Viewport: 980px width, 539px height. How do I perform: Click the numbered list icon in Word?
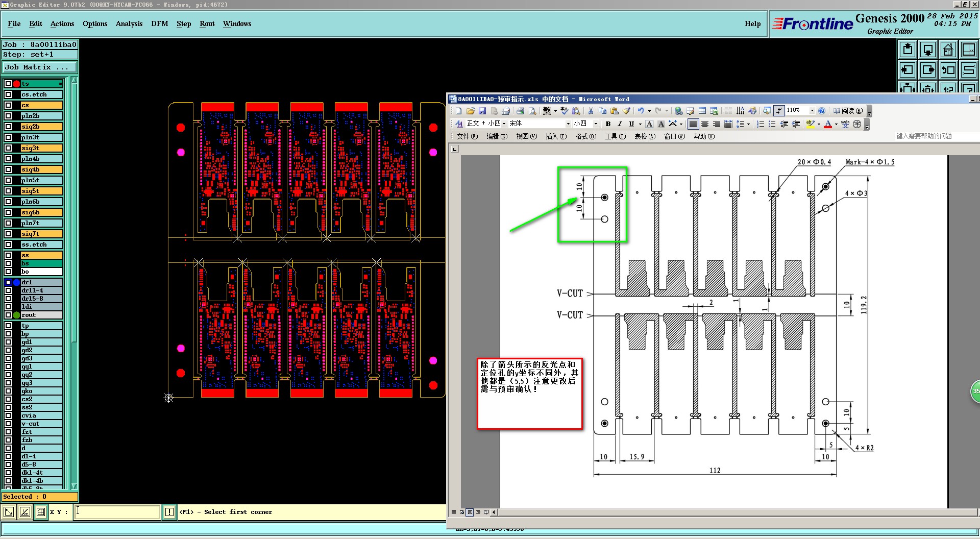761,124
